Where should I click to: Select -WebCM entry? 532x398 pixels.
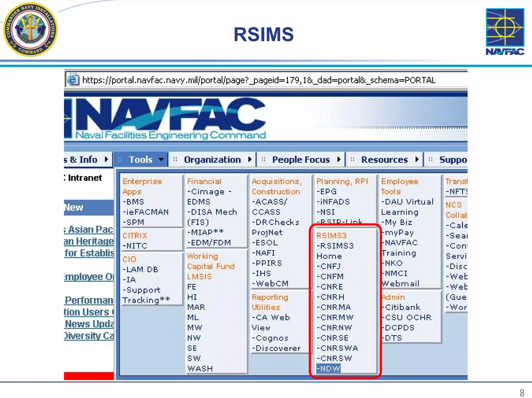270,284
